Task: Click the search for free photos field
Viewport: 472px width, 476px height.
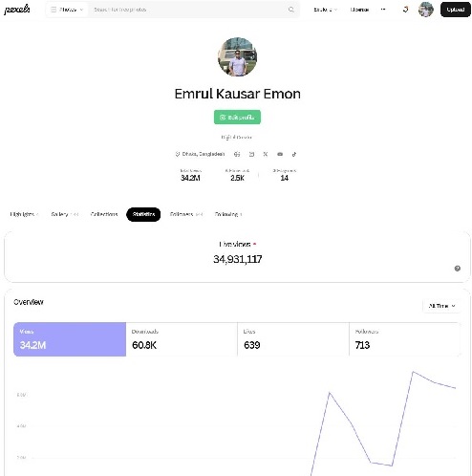Action: pyautogui.click(x=189, y=10)
